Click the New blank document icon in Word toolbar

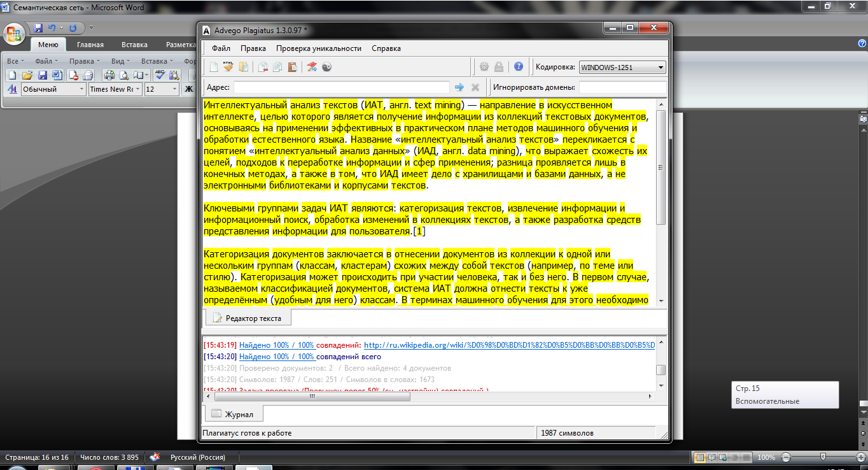coord(12,75)
